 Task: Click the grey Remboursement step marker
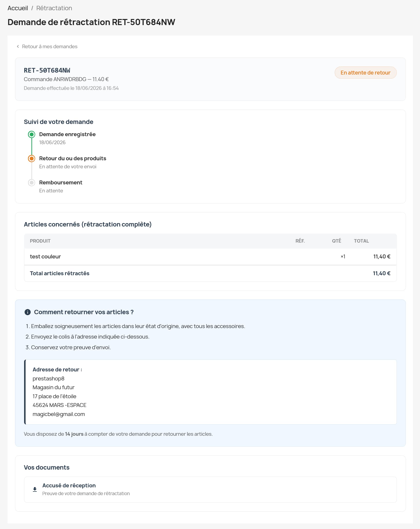point(31,183)
